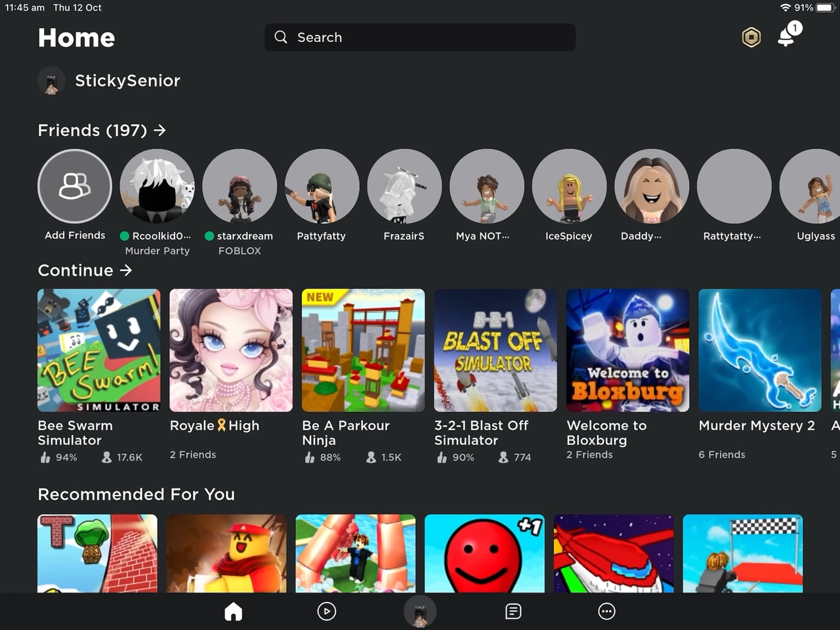Tap the Home page title
Image resolution: width=840 pixels, height=630 pixels.
click(x=76, y=38)
